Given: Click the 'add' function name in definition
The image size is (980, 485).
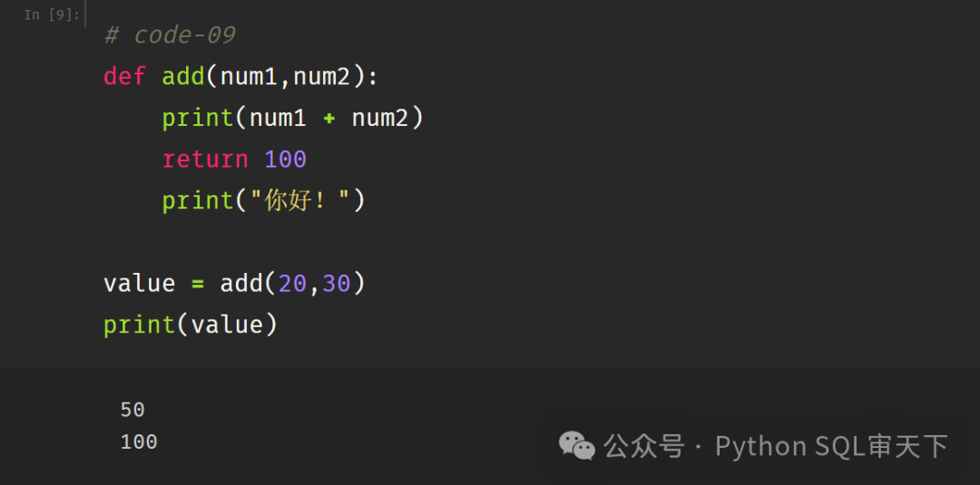Looking at the screenshot, I should (x=183, y=77).
